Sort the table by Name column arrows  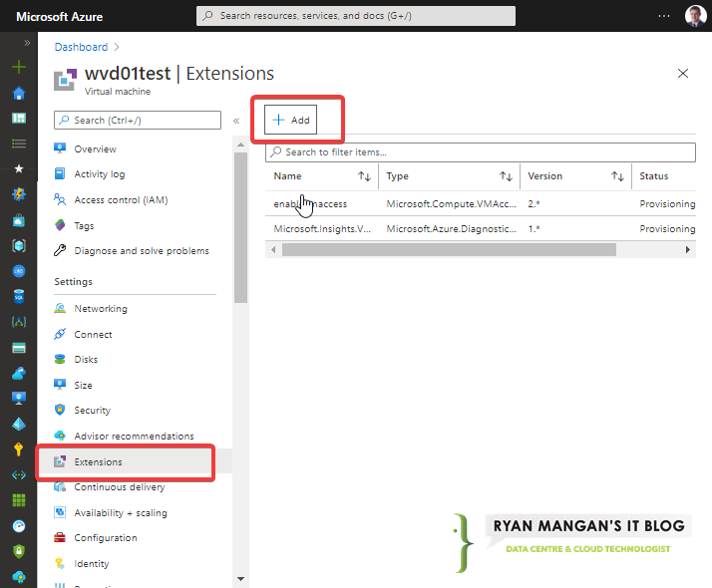364,176
